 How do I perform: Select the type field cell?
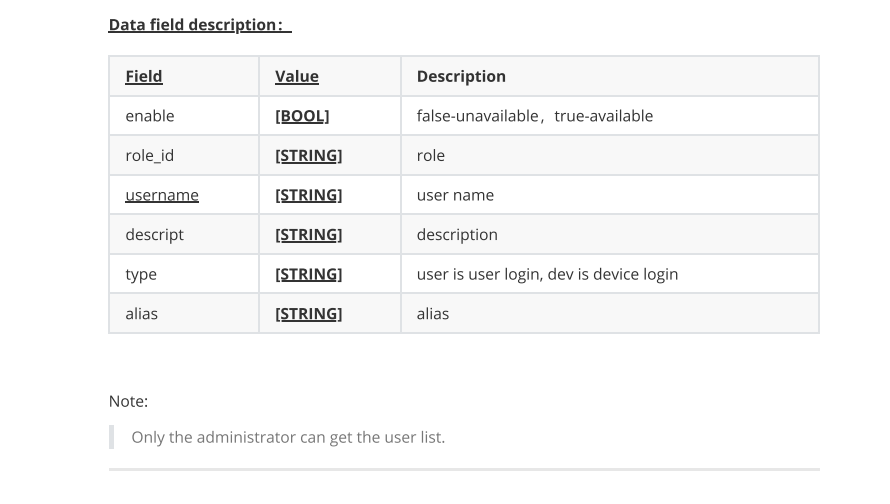pos(184,274)
